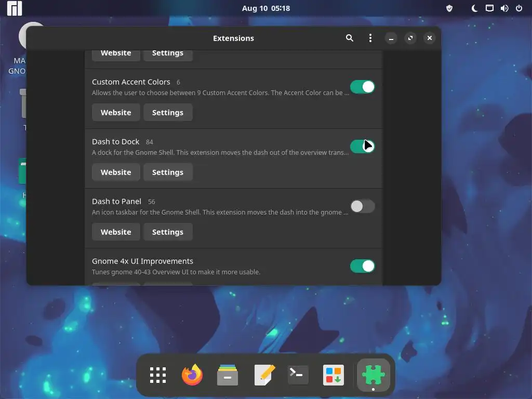Enable the Dash to Panel extension
The width and height of the screenshot is (532, 399).
[x=362, y=206]
